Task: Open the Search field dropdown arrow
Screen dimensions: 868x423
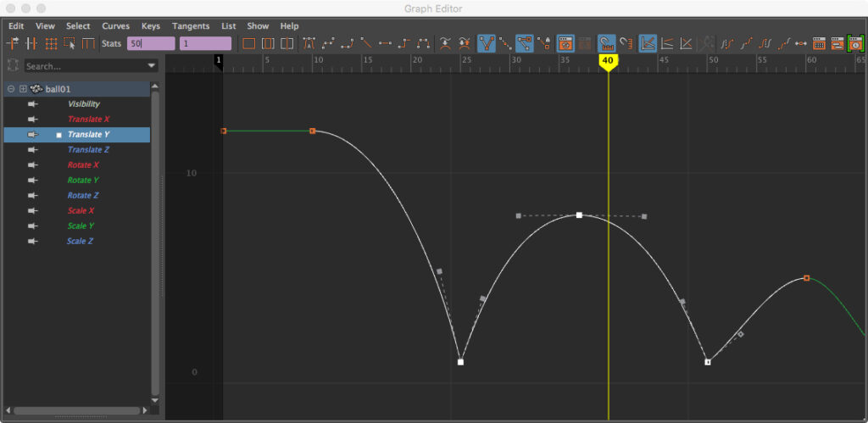Action: pyautogui.click(x=152, y=66)
